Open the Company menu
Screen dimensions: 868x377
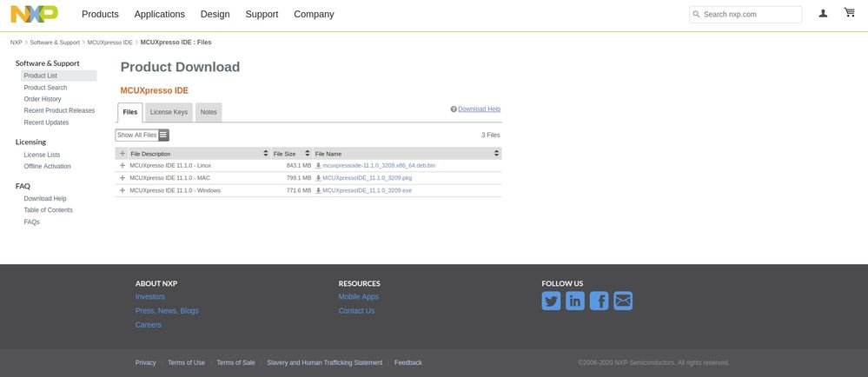click(x=314, y=15)
